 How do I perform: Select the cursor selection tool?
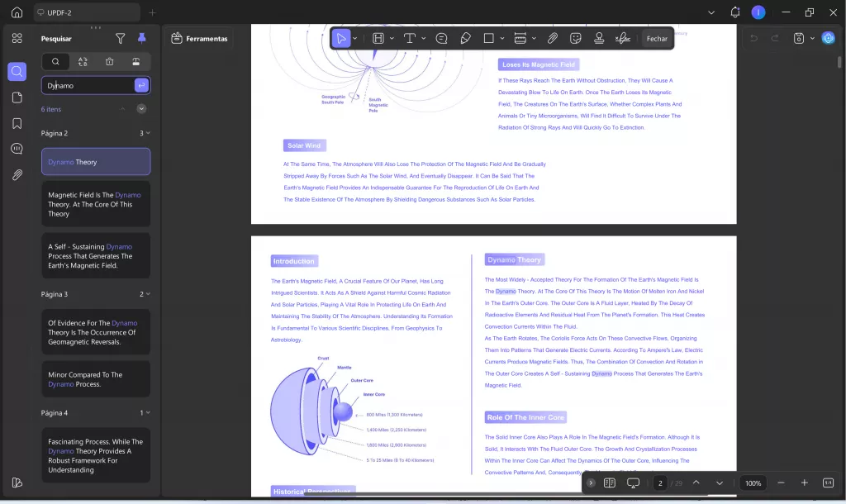[341, 38]
